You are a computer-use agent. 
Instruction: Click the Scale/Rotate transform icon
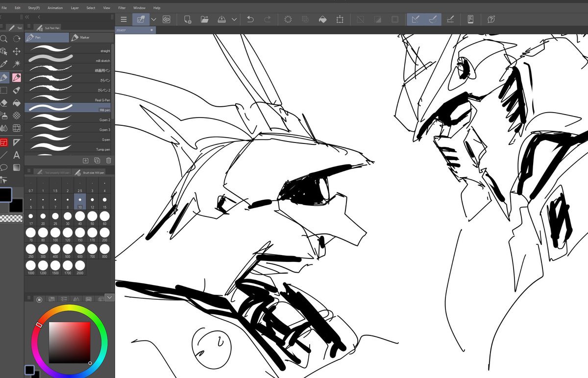pyautogui.click(x=340, y=19)
